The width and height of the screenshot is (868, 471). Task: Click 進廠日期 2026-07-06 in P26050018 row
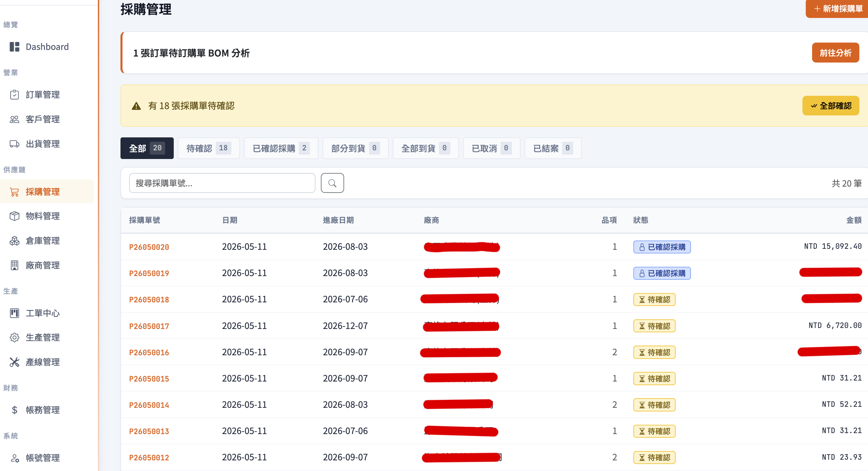(345, 299)
